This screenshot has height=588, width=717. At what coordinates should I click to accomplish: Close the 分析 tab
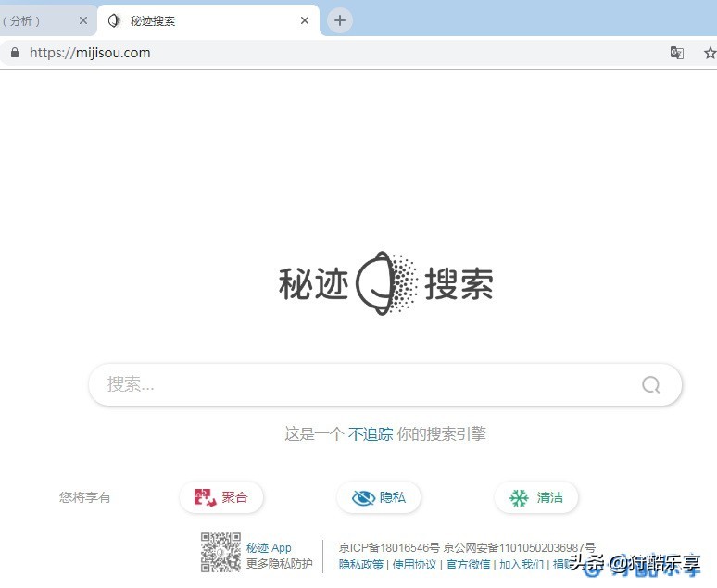tap(83, 20)
